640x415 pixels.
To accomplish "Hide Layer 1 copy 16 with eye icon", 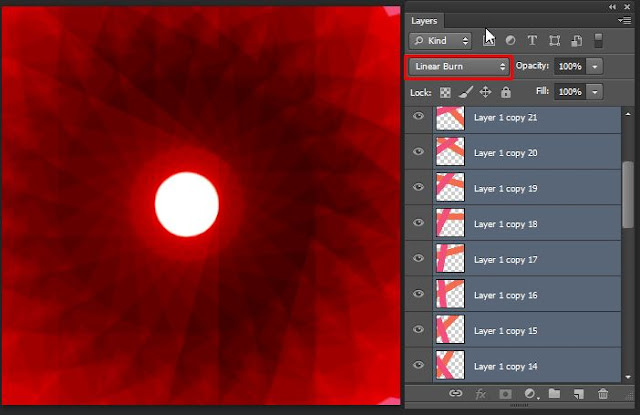I will (x=418, y=294).
